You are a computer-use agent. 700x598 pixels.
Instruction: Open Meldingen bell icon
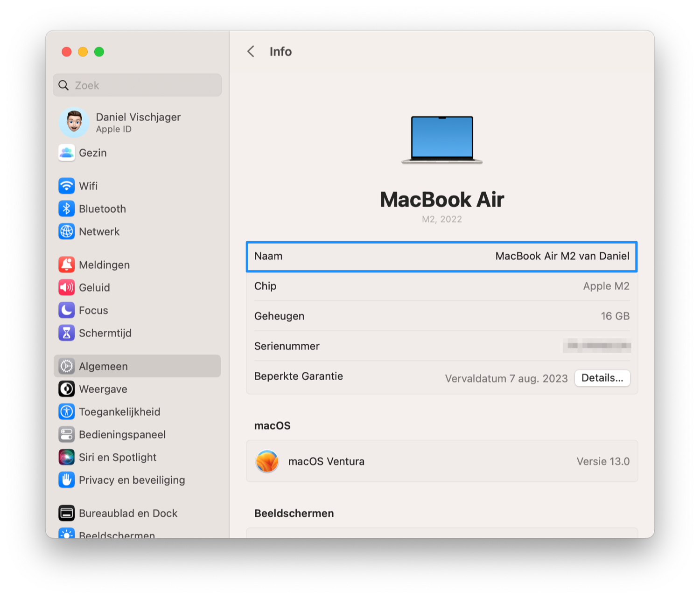point(67,264)
